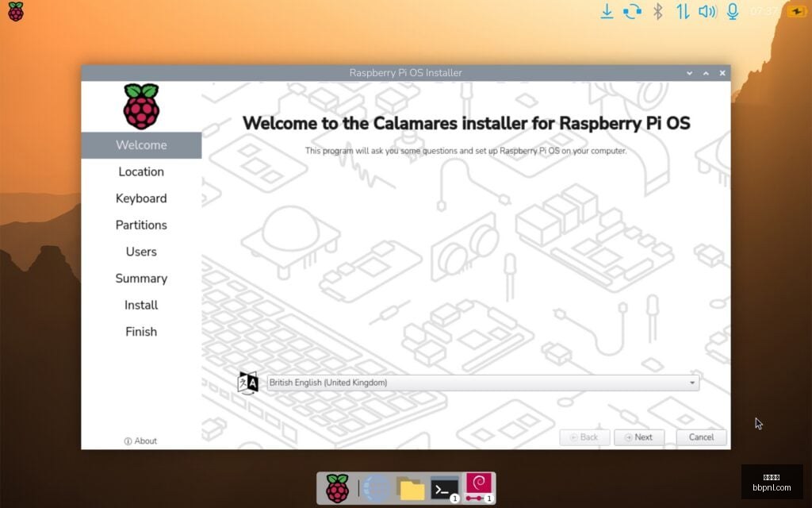The height and width of the screenshot is (508, 812).
Task: Select the Location step in sidebar
Action: (x=141, y=171)
